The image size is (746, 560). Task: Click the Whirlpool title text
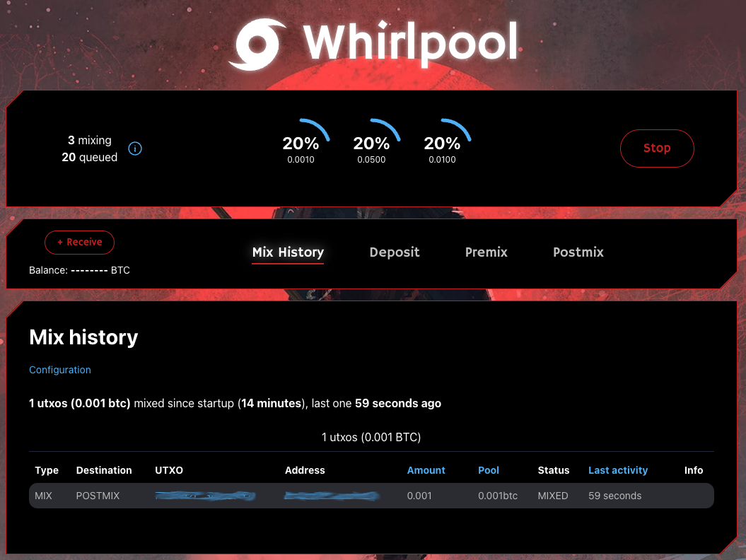(411, 44)
